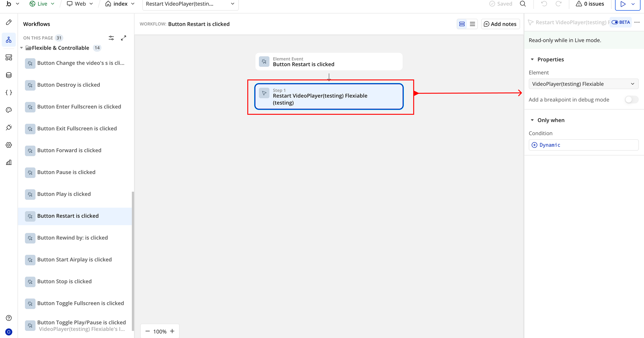Click the Dynamic condition link

pyautogui.click(x=549, y=145)
